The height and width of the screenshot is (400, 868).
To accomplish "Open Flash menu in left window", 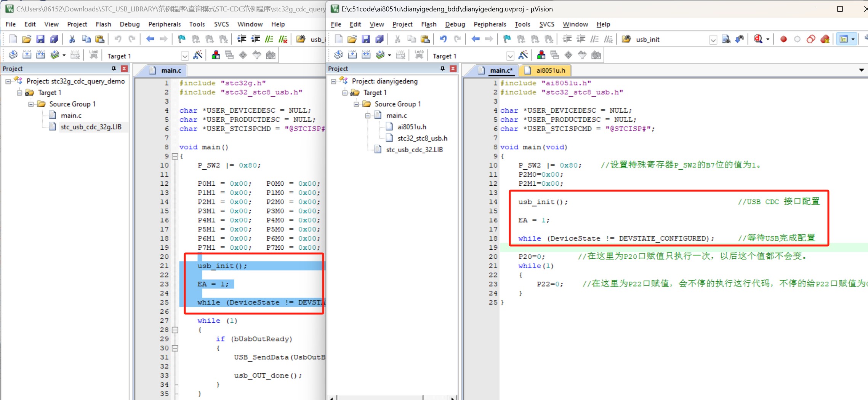I will [103, 24].
